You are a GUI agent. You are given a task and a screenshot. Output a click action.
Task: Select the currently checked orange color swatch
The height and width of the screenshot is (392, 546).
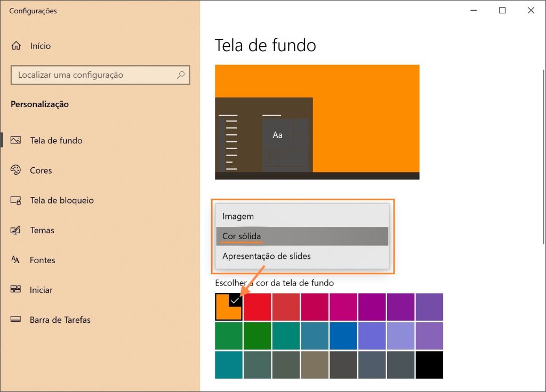click(x=228, y=307)
